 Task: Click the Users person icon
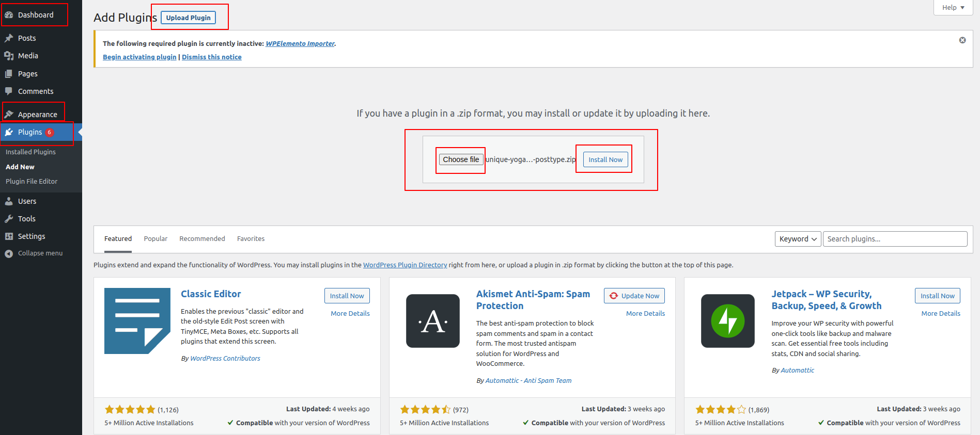coord(9,201)
